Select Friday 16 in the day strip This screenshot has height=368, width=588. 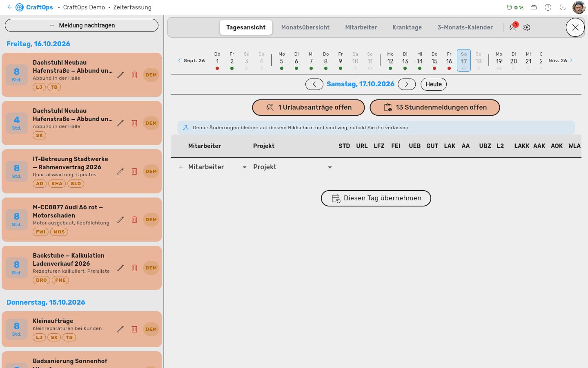(449, 61)
